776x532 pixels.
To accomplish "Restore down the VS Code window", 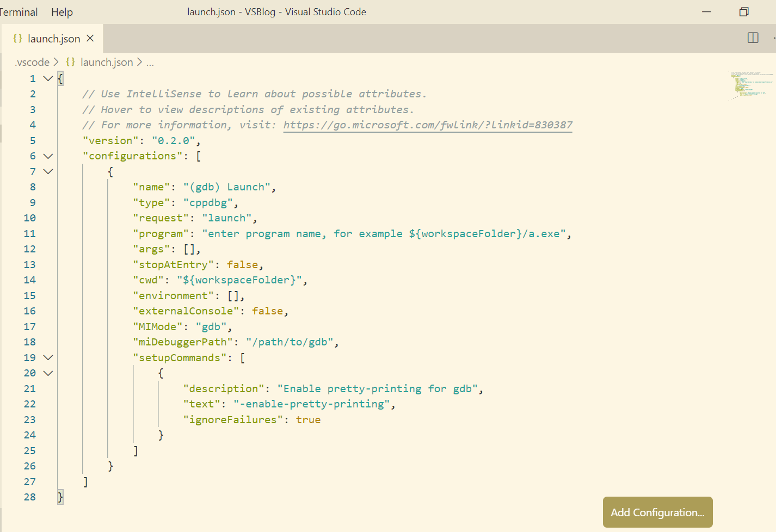I will pyautogui.click(x=743, y=12).
